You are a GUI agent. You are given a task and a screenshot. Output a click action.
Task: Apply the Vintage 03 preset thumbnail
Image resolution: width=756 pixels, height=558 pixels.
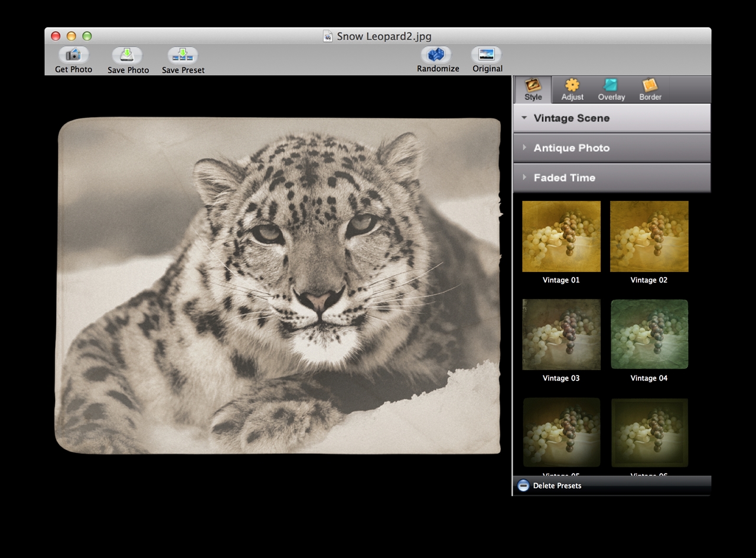pyautogui.click(x=561, y=335)
